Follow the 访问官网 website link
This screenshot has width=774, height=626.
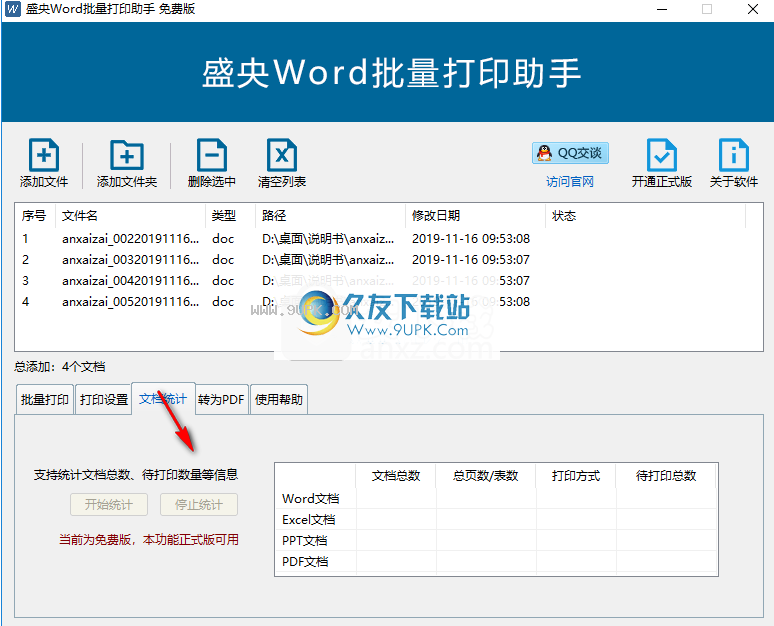click(570, 182)
